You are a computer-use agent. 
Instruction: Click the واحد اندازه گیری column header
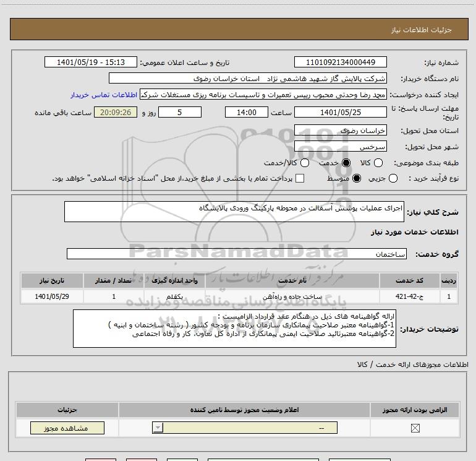pos(174,280)
